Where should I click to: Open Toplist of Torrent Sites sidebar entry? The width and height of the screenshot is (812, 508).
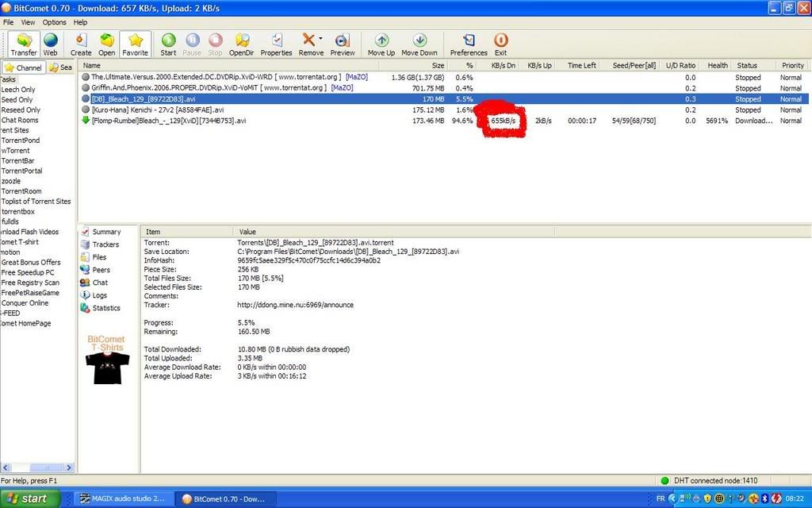point(36,201)
